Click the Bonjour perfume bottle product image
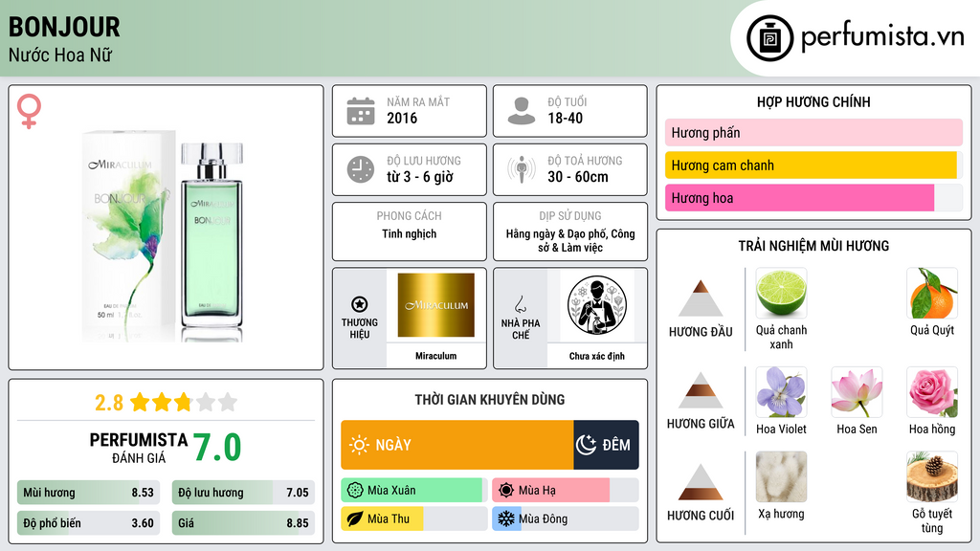980x551 pixels. click(x=164, y=234)
